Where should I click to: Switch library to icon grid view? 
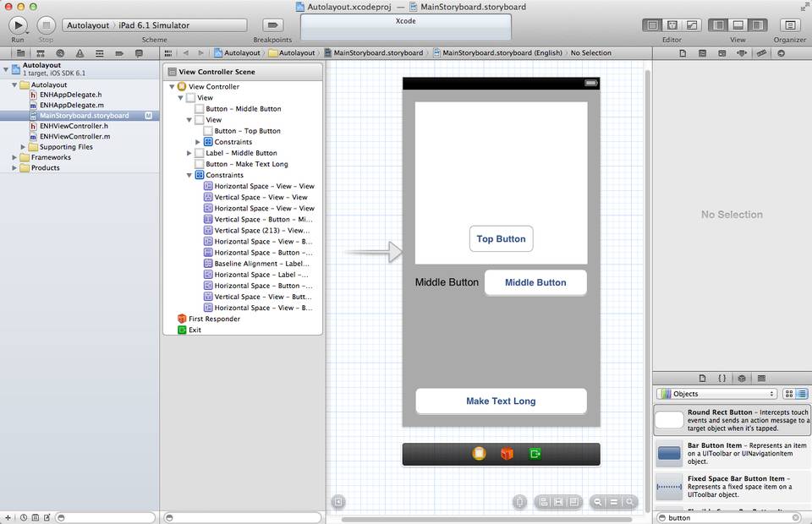pyautogui.click(x=788, y=394)
